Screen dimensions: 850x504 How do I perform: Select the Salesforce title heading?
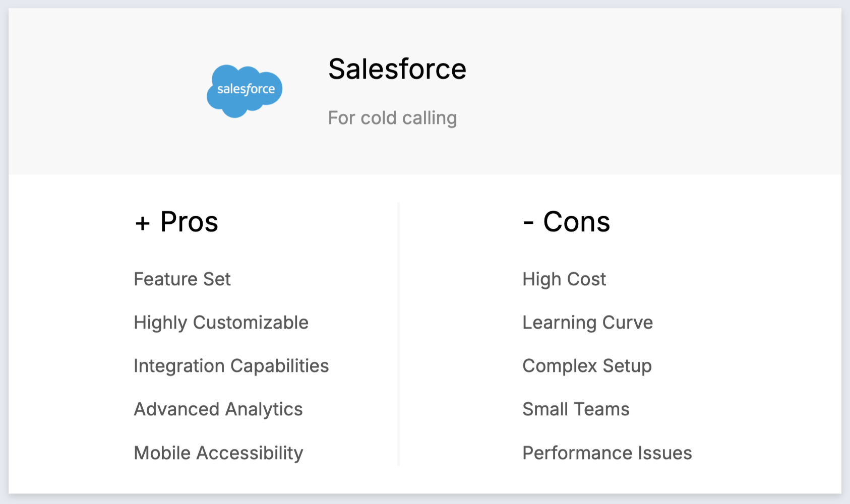[397, 69]
